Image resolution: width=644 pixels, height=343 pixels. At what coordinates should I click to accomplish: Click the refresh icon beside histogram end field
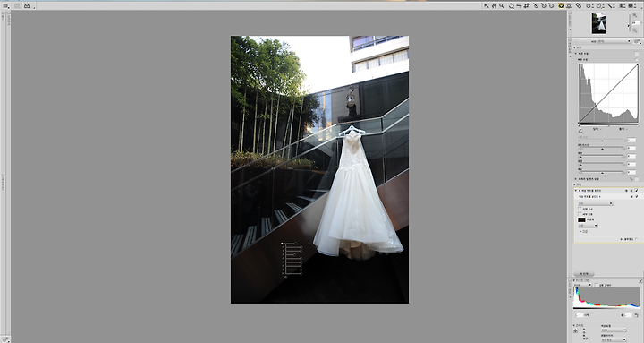pos(636,315)
